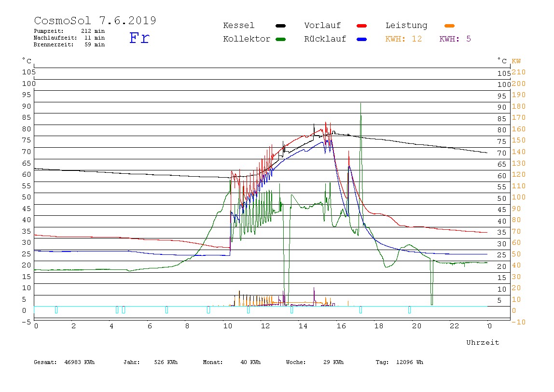This screenshot has height=392, width=554.
Task: Click the red Vorlauf legend swatch
Action: pos(362,26)
